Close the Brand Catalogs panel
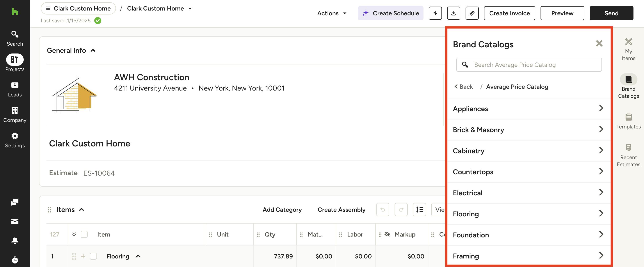Screen dimensions: 644x267 pyautogui.click(x=599, y=43)
